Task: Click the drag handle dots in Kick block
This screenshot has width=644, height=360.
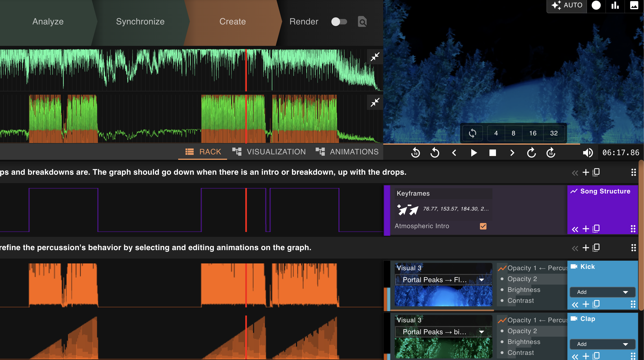Action: point(633,304)
